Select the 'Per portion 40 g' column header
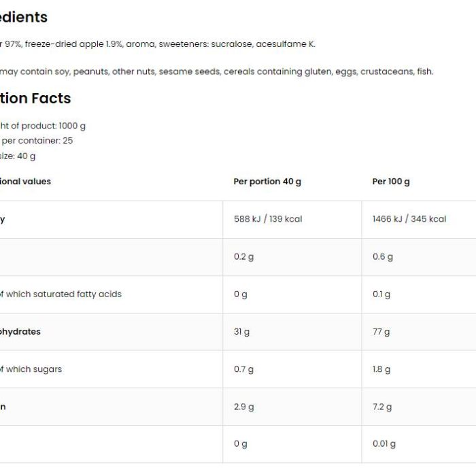Image resolution: width=476 pixels, height=476 pixels. pos(267,182)
